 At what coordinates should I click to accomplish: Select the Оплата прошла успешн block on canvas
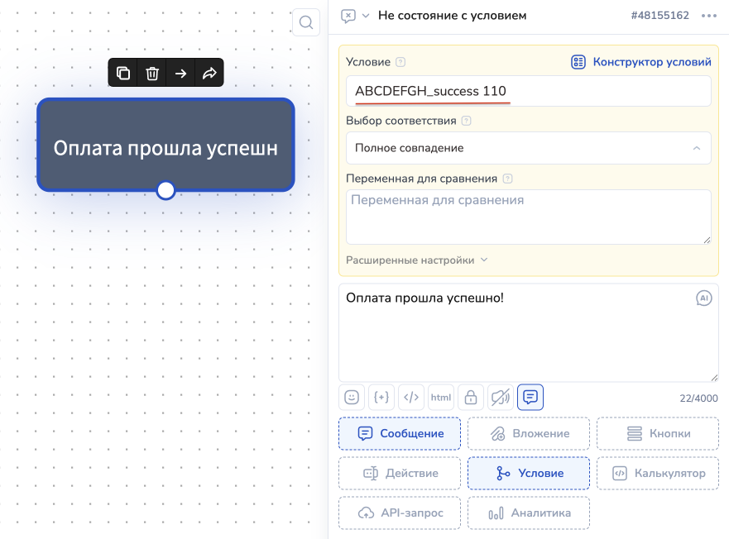tap(166, 145)
